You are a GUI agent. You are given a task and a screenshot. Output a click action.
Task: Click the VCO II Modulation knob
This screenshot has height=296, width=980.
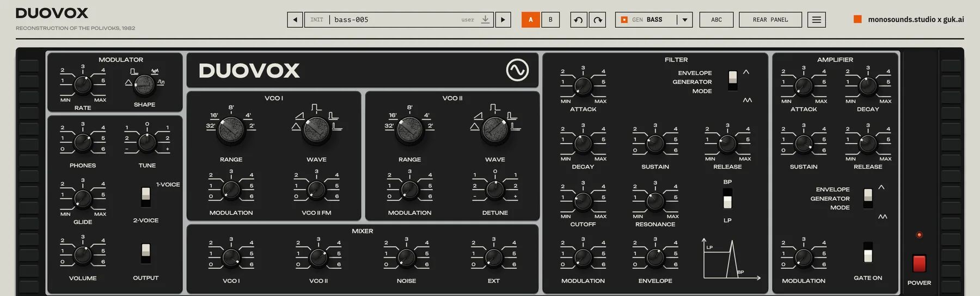click(409, 190)
